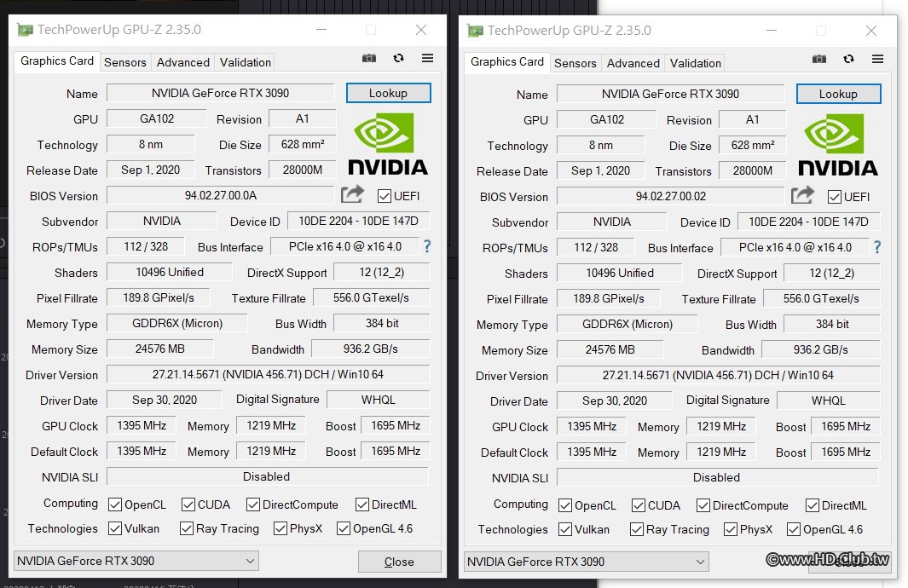Toggle DirectCompute checkbox in left window
The width and height of the screenshot is (908, 588).
(253, 504)
